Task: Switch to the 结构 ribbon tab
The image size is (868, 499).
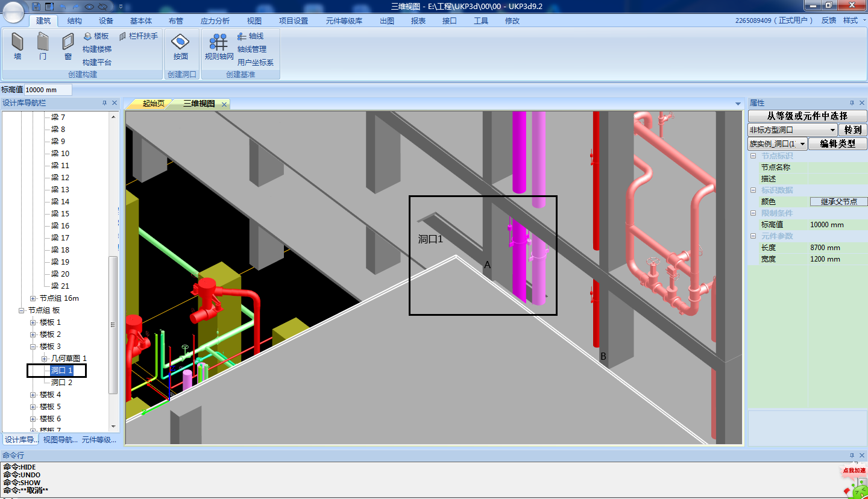Action: pyautogui.click(x=75, y=20)
